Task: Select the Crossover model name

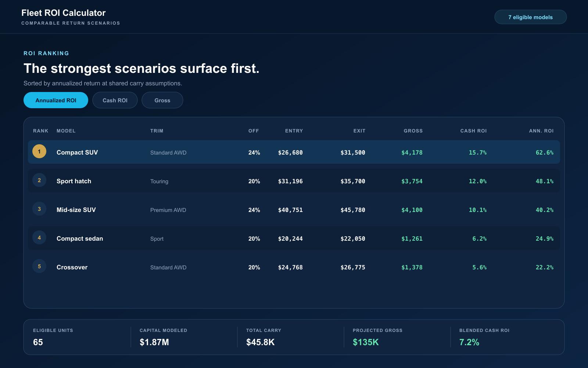Action: [x=72, y=267]
